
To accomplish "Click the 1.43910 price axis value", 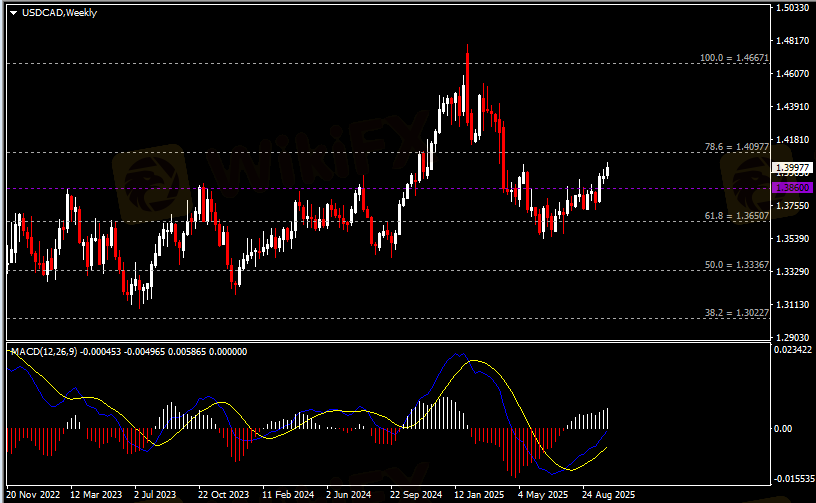I will coord(794,107).
